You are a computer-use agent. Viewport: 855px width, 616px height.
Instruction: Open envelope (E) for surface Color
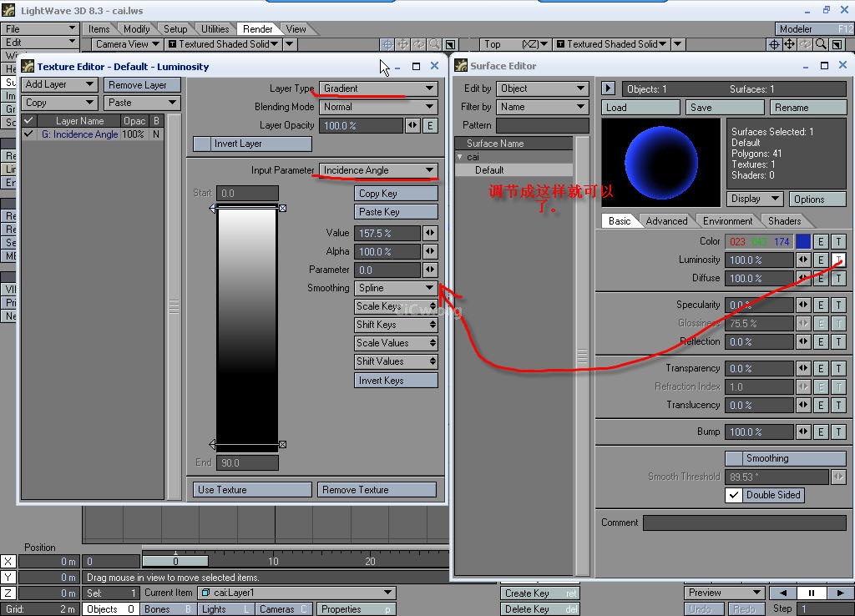pos(821,241)
